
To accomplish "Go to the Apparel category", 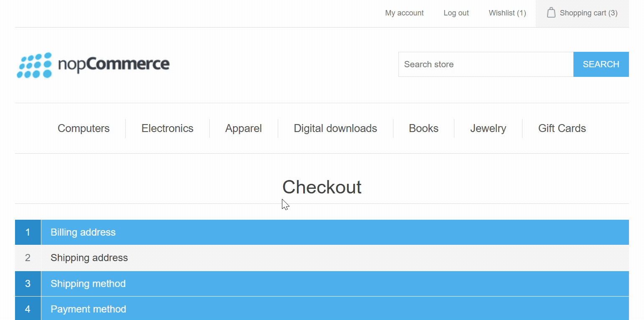I will click(x=243, y=128).
